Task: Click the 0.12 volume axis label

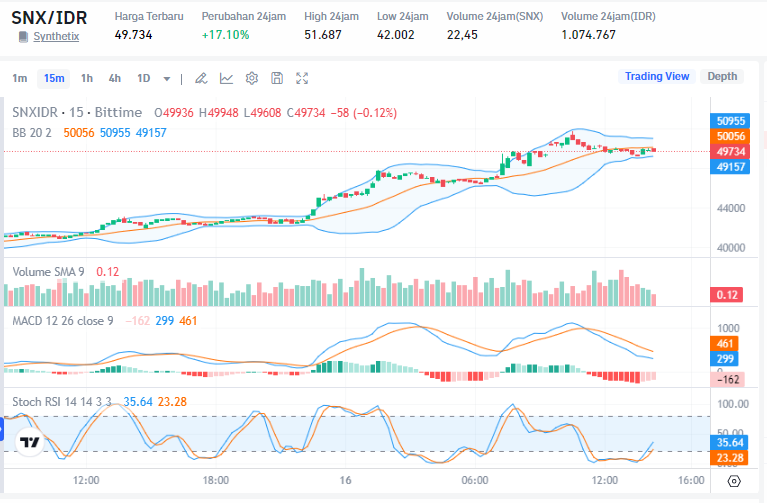Action: pos(726,295)
